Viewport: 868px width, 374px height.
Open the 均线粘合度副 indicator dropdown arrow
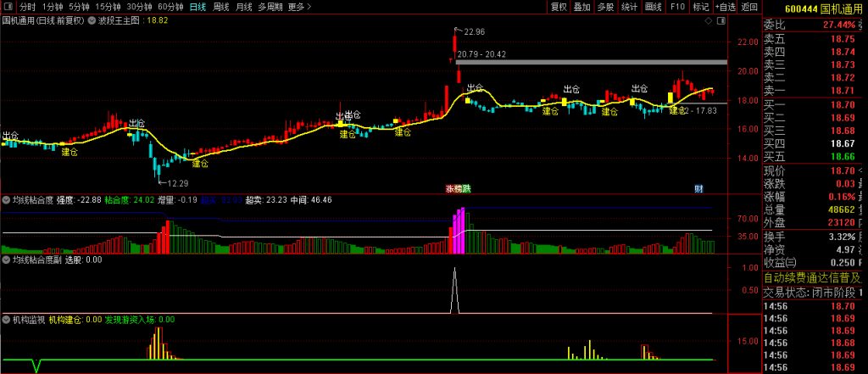[7, 260]
